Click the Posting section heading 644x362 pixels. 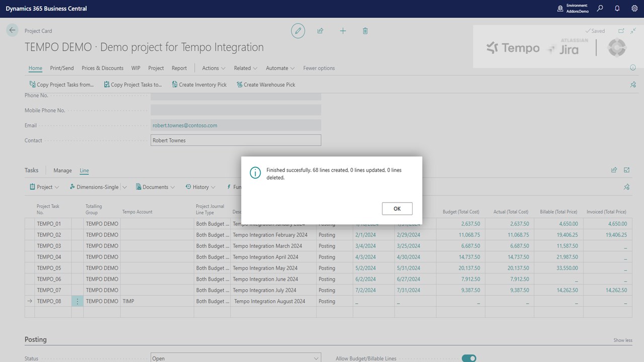pyautogui.click(x=35, y=339)
